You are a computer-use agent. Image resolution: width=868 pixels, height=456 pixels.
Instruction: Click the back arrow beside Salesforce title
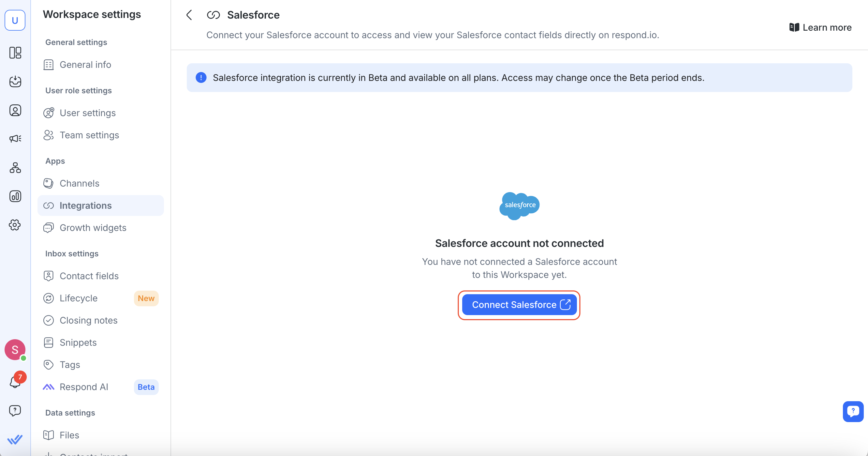tap(189, 15)
